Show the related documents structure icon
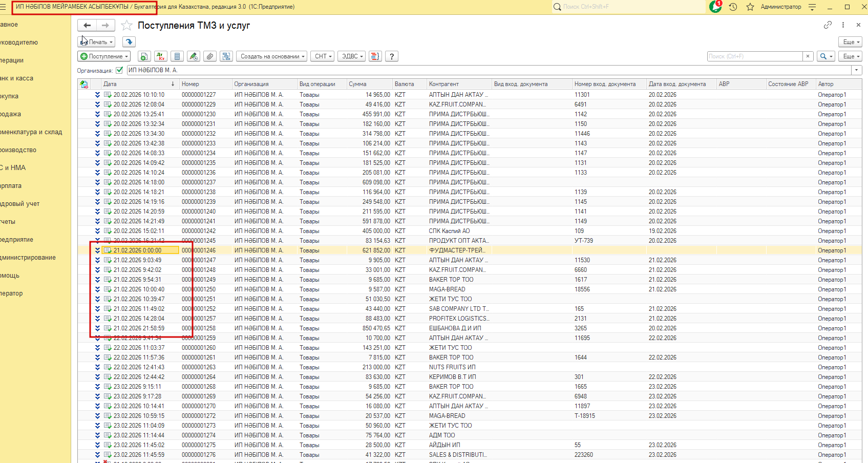868x463 pixels. click(x=226, y=56)
